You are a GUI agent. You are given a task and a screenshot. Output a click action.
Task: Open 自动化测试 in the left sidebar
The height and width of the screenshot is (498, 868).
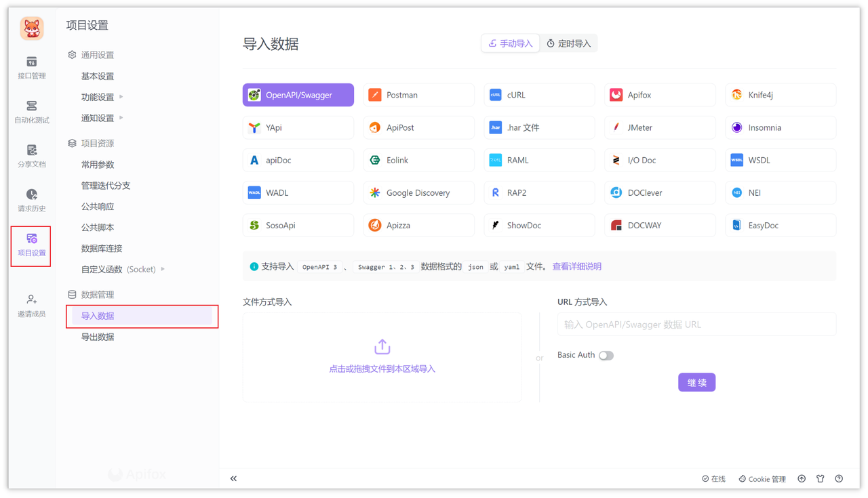point(32,112)
